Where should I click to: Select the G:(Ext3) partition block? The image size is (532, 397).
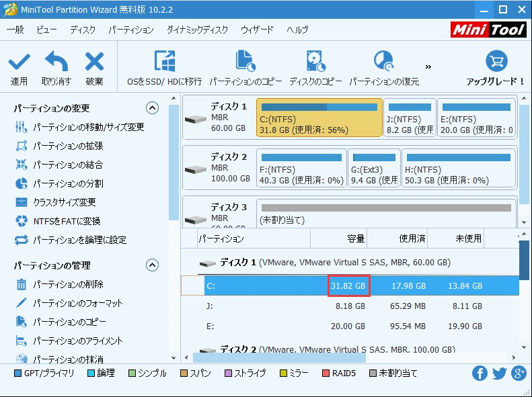374,168
